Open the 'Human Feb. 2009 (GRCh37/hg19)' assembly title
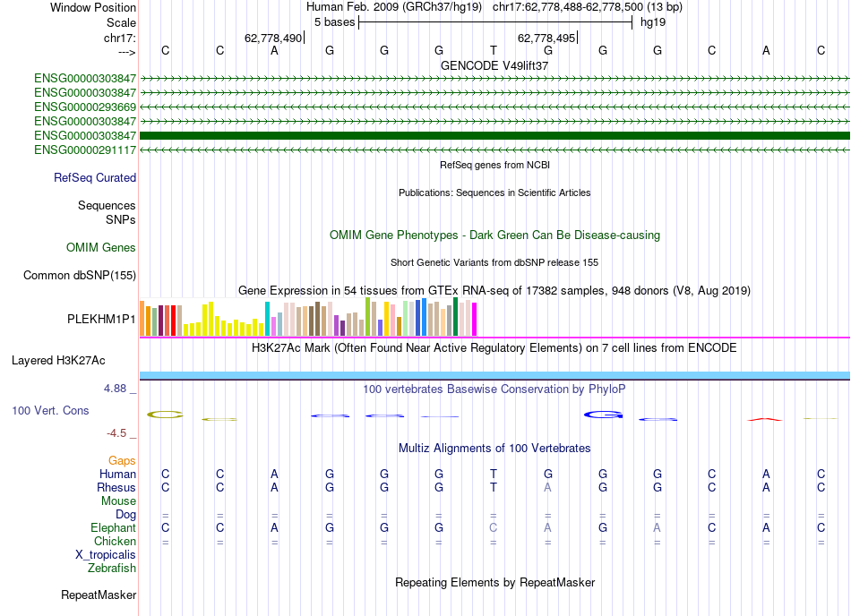 [x=394, y=7]
